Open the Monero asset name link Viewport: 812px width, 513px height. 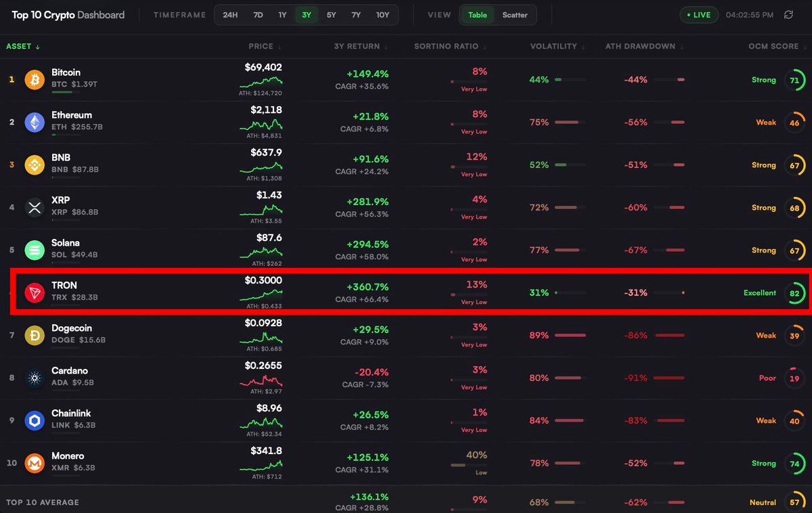[x=68, y=456]
